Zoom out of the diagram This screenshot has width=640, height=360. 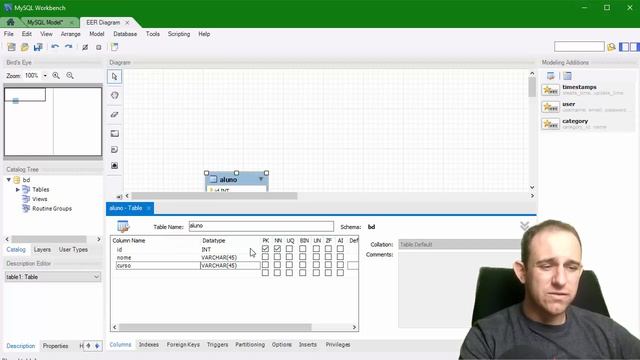(70, 76)
